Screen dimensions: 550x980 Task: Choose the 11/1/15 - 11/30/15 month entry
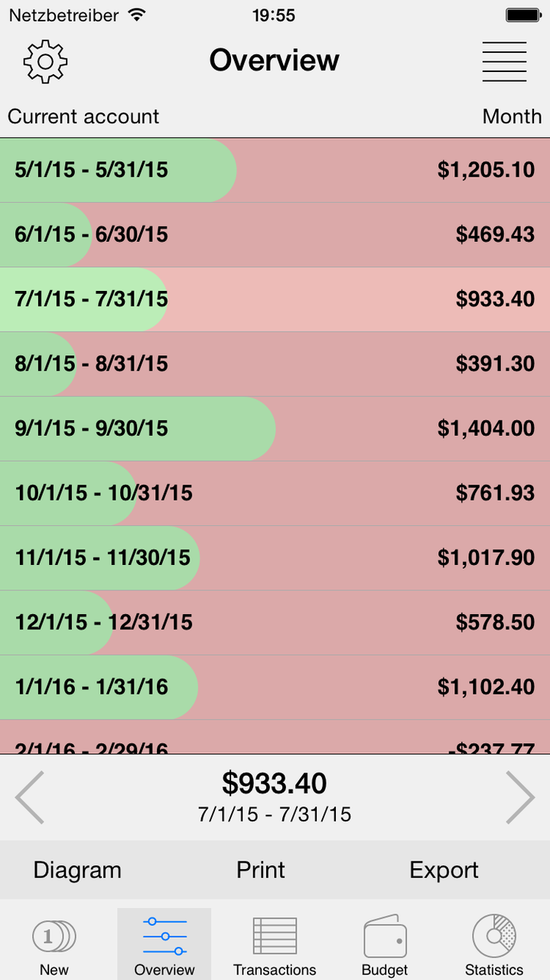coord(275,557)
